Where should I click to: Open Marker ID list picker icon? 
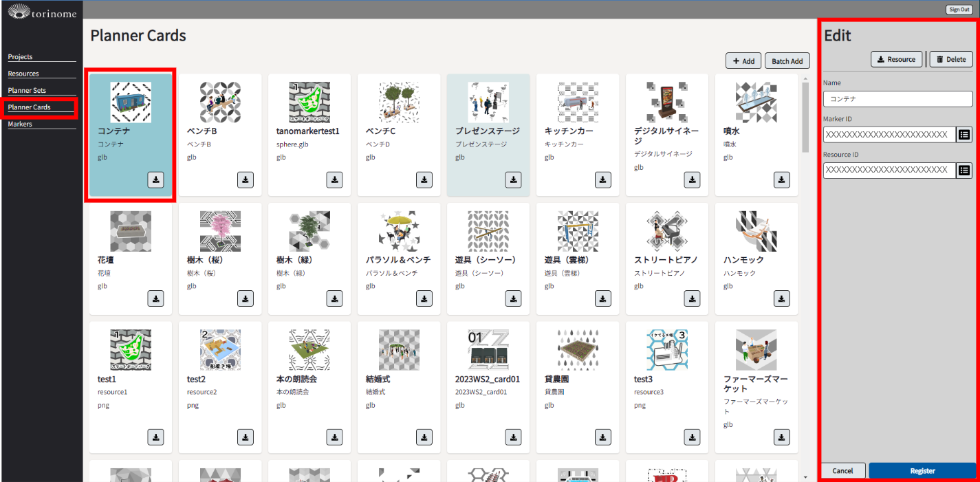964,135
